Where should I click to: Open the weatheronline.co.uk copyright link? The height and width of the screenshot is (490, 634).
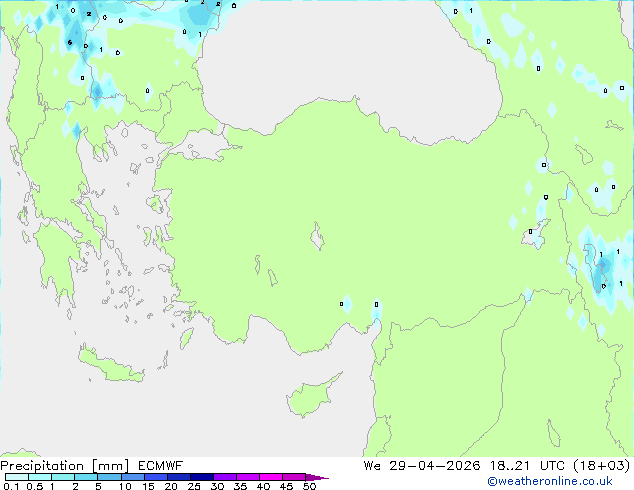click(550, 481)
